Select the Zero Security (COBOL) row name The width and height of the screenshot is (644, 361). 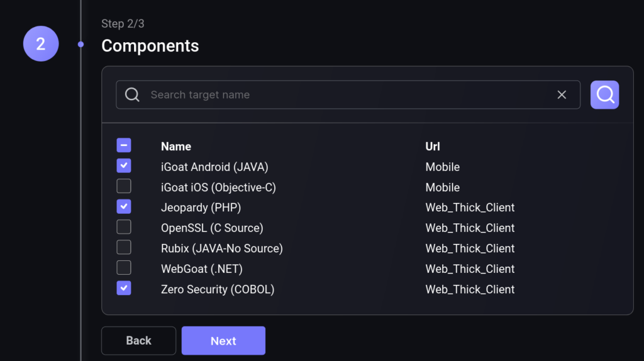[218, 289]
